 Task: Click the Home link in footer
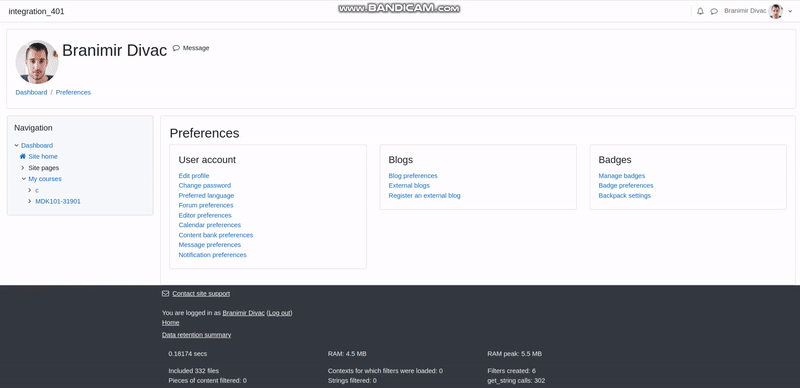pyautogui.click(x=170, y=323)
